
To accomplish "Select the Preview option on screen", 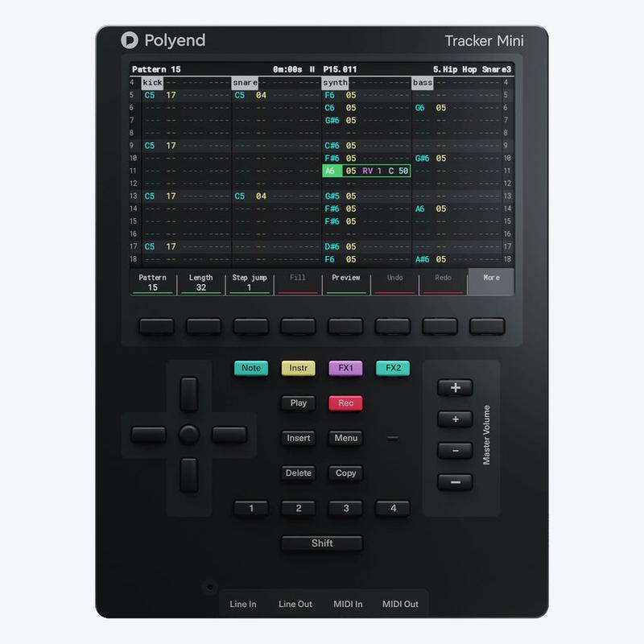I will 346,282.
